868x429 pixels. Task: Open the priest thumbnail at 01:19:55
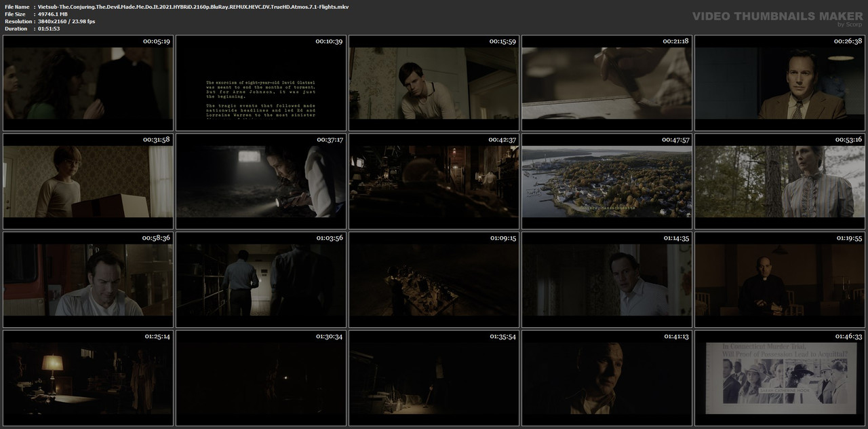click(780, 279)
